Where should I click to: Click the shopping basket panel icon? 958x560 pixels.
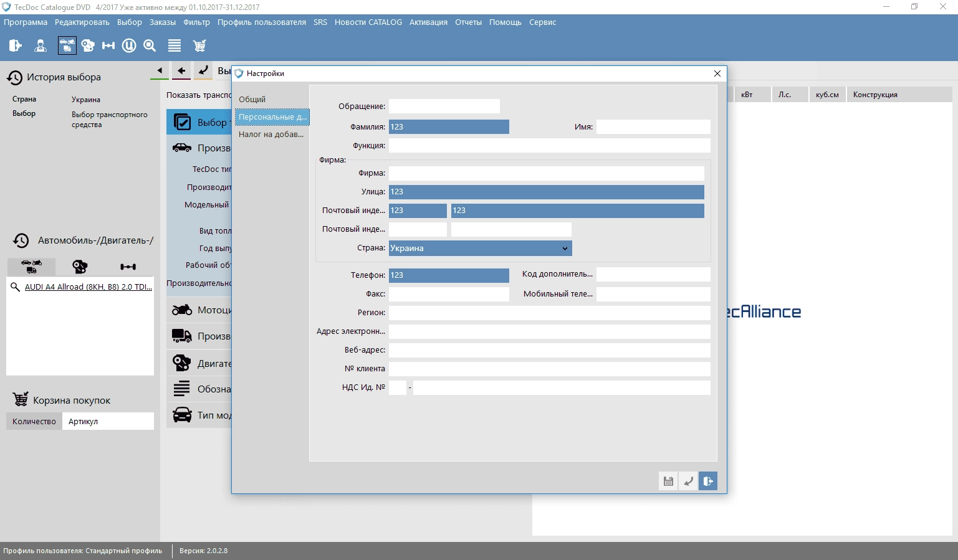21,399
